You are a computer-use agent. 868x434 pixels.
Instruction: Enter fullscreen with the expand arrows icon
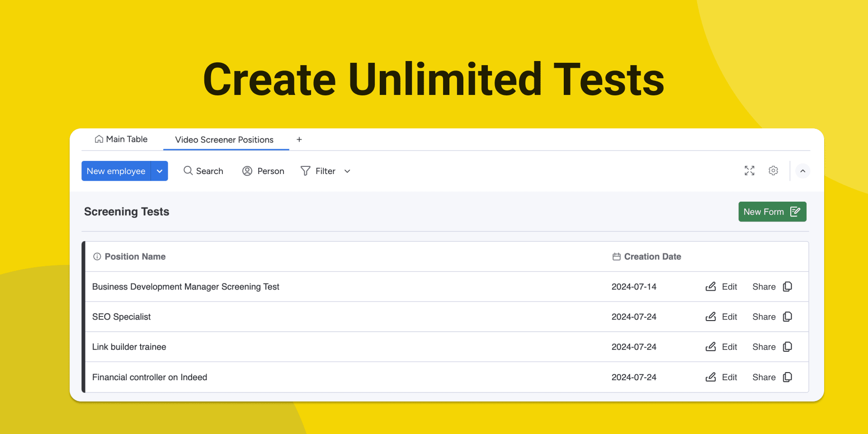coord(750,170)
